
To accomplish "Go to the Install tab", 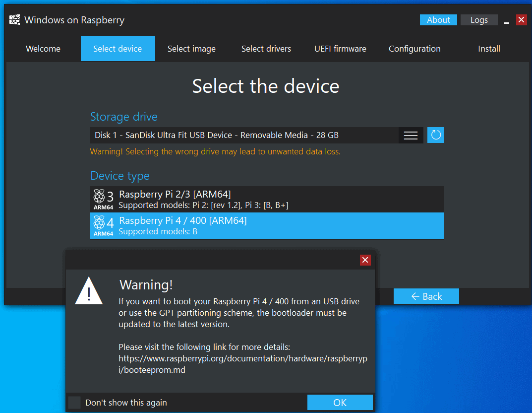I will 489,49.
